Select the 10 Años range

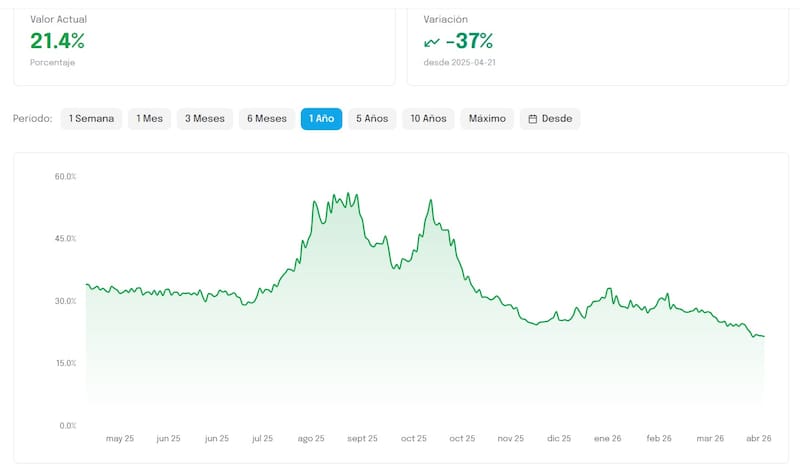428,118
